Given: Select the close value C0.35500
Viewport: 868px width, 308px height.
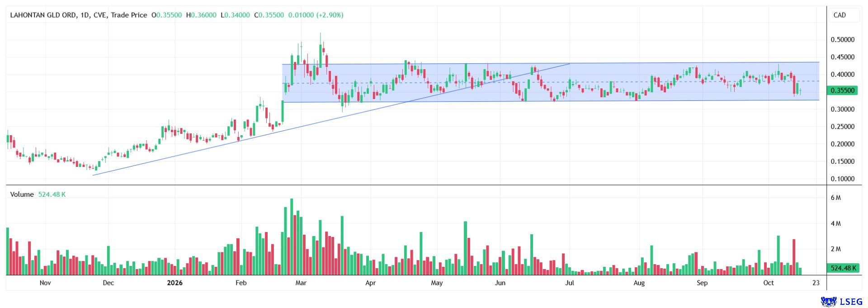Looking at the screenshot, I should click(x=269, y=15).
